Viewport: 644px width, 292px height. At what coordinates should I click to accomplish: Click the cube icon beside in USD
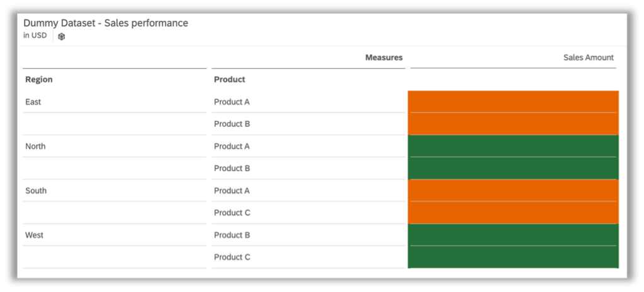(x=62, y=36)
